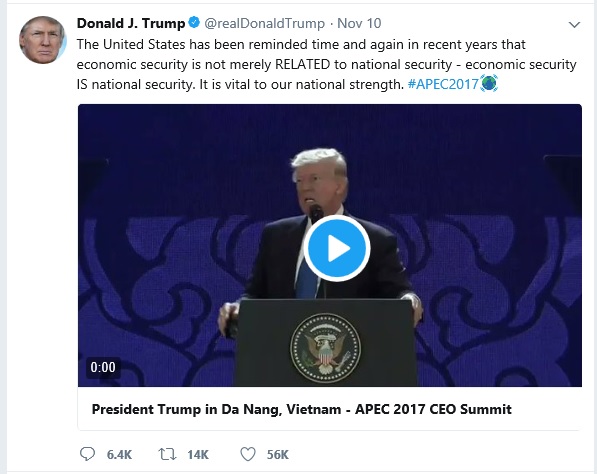Open the Nov 10 timestamp link

[x=359, y=23]
